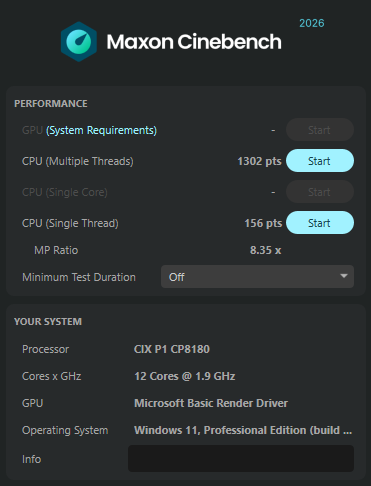Screen dimensions: 371x486
Task: Click the disabled CPU Single Core Start button
Action: click(x=320, y=192)
